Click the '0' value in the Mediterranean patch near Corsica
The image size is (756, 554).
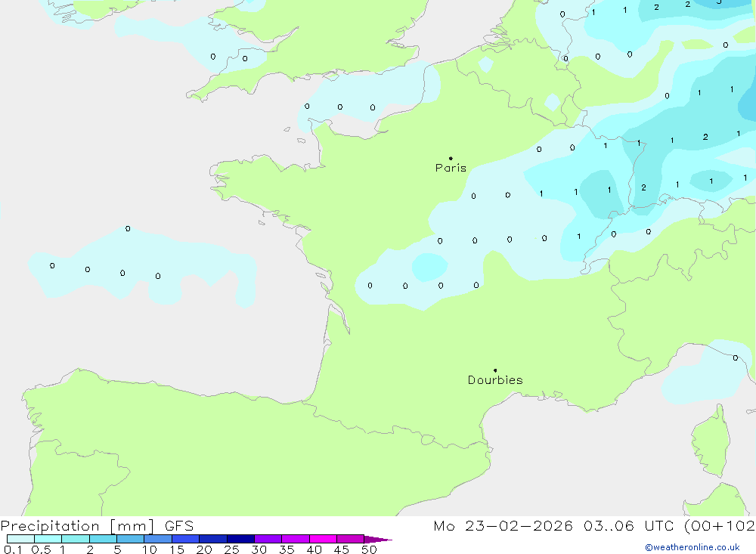pos(736,357)
